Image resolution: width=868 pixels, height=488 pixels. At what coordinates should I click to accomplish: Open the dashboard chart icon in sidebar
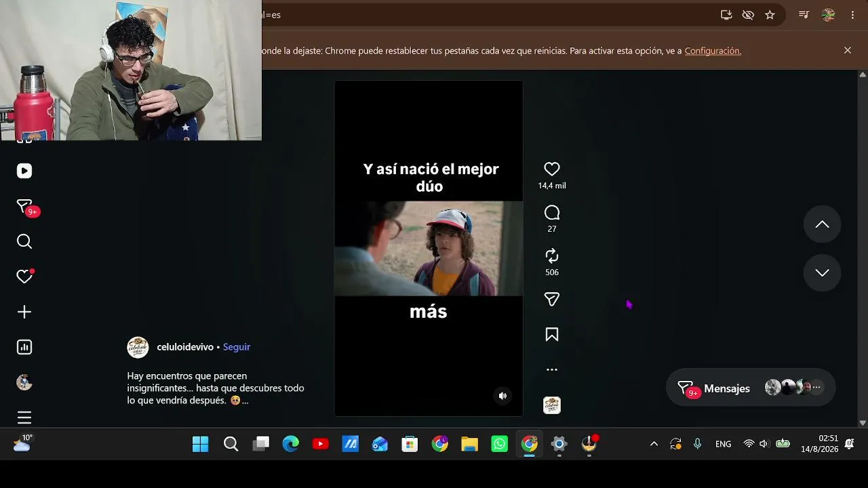tap(24, 347)
